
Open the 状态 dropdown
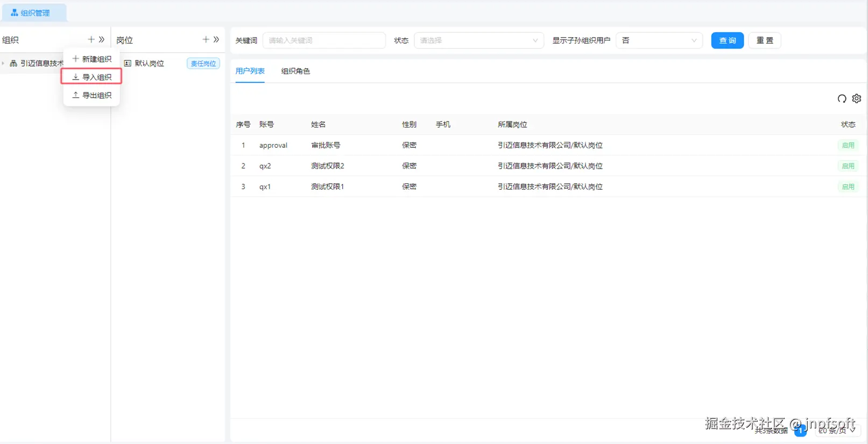478,40
